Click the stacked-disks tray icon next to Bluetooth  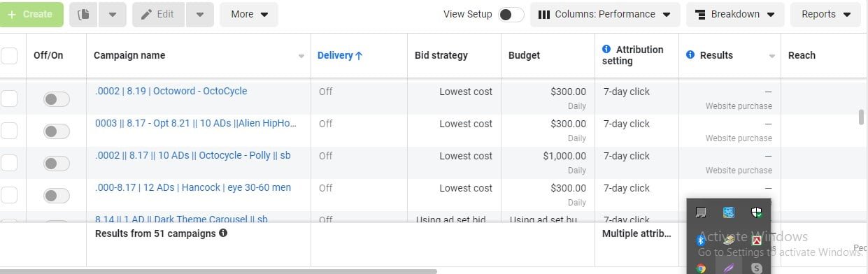point(729,240)
